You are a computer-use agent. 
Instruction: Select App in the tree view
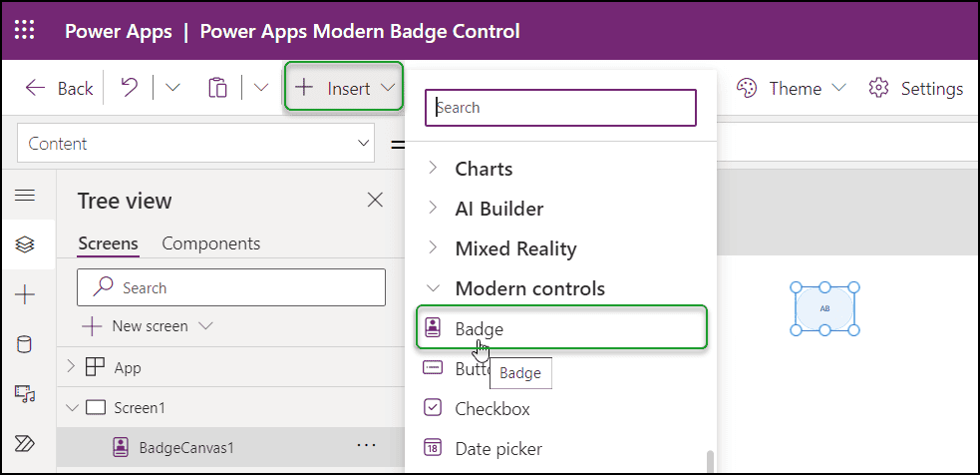[128, 368]
